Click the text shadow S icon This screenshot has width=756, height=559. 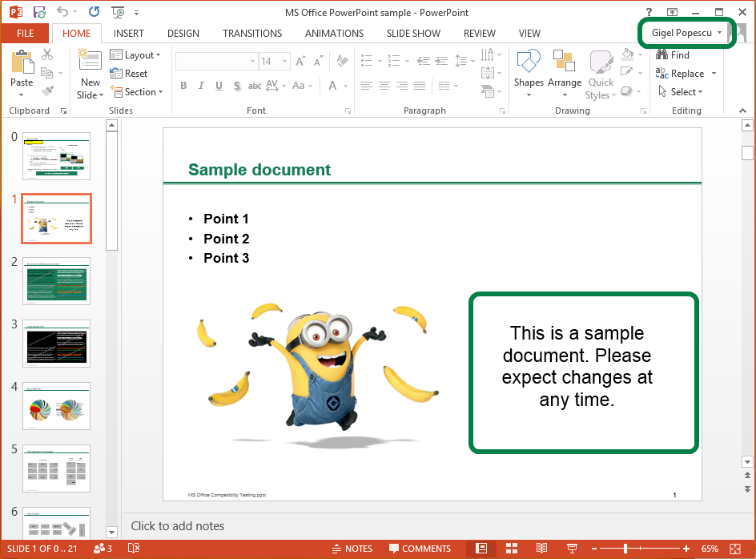pos(237,86)
